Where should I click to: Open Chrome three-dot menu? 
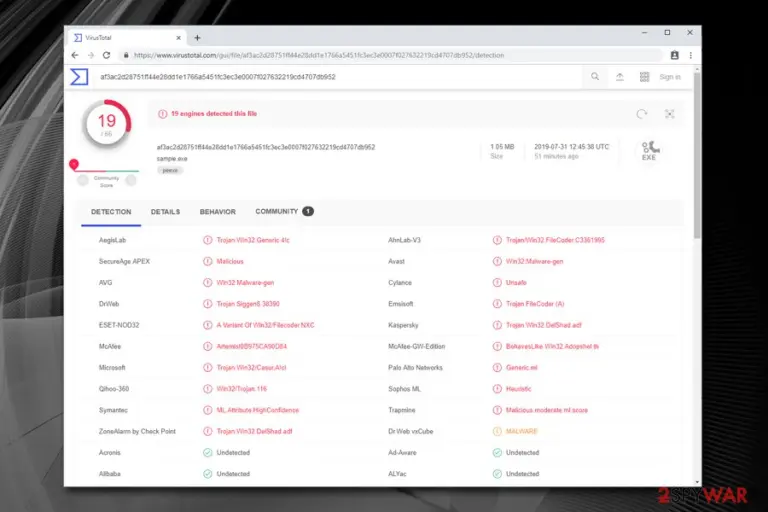coord(691,55)
